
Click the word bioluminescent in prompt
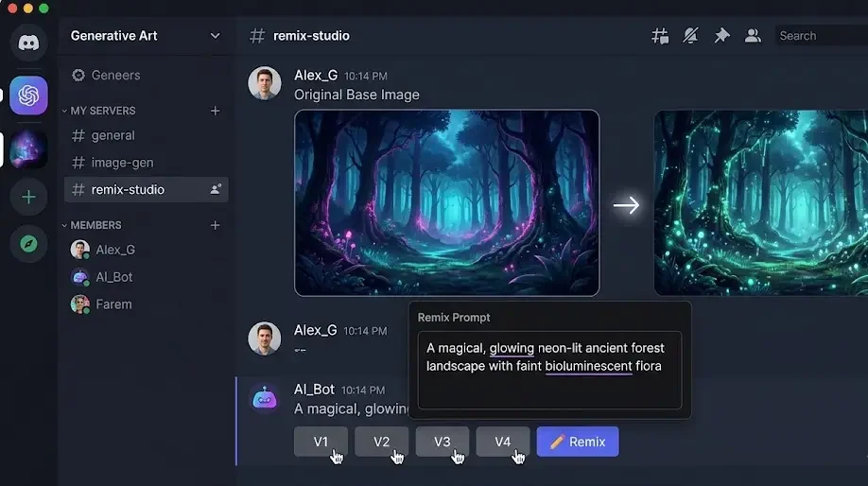[x=588, y=367]
